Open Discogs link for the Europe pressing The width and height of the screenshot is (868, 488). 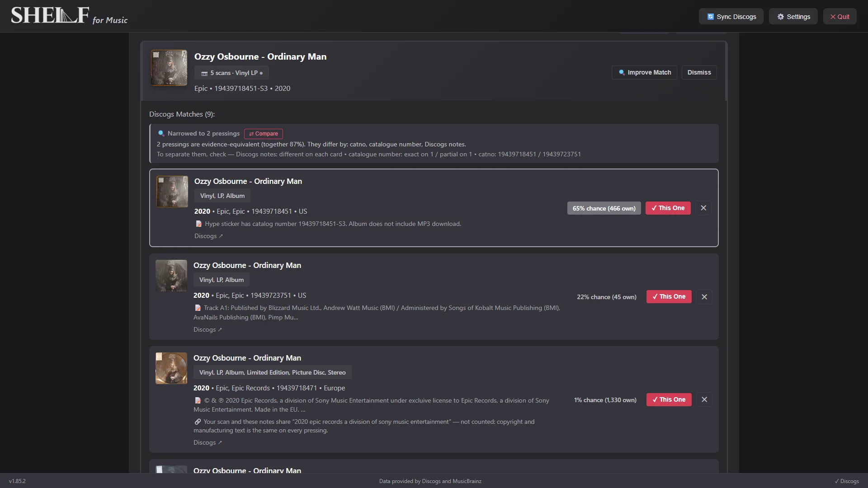(x=208, y=442)
